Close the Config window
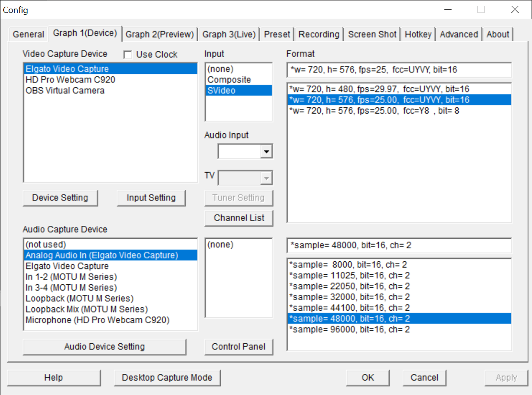This screenshot has width=532, height=395. 515,10
